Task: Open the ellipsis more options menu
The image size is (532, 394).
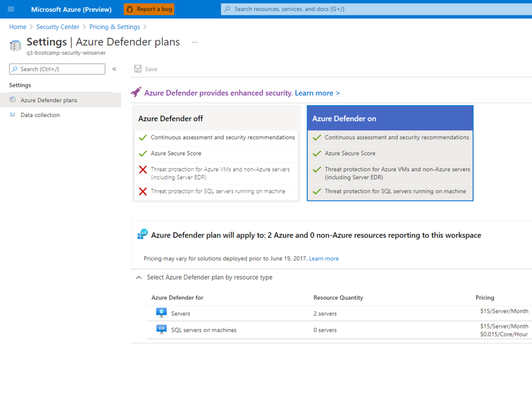Action: pyautogui.click(x=195, y=42)
